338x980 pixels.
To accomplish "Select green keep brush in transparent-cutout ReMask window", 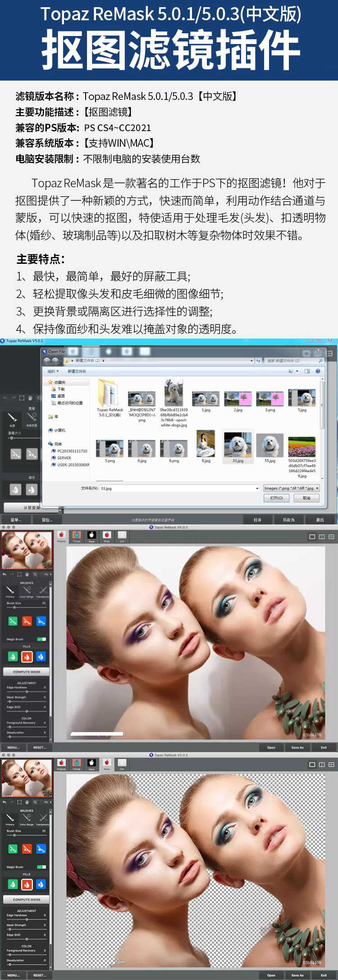I will [13, 849].
